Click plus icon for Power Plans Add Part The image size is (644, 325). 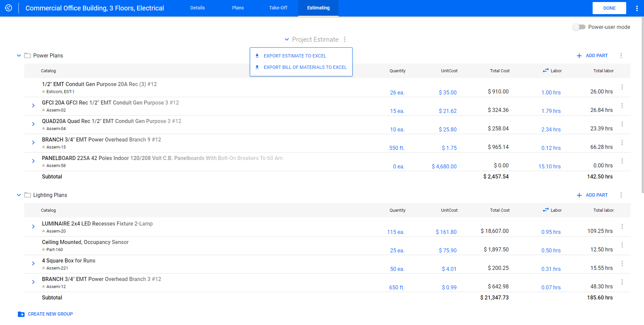tap(579, 56)
